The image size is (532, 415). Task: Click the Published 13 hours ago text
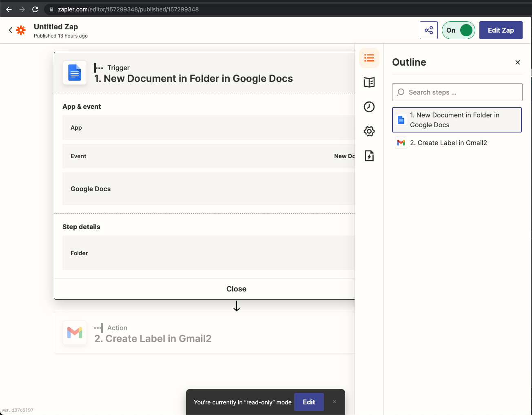pos(61,36)
